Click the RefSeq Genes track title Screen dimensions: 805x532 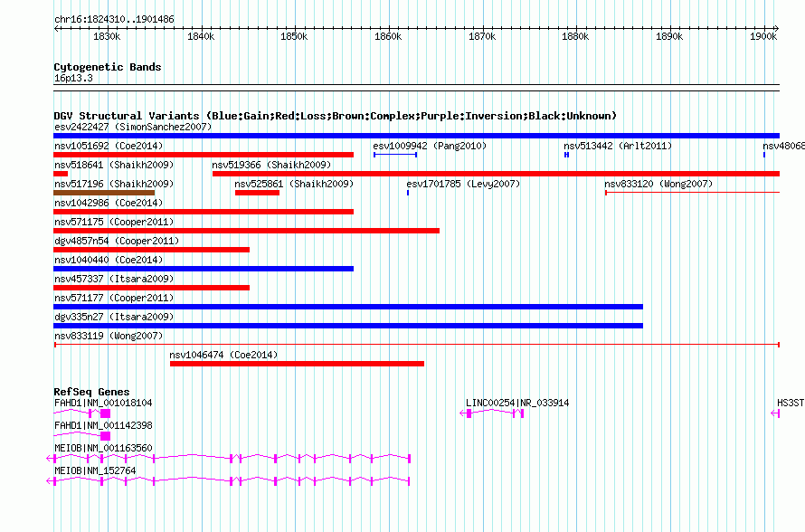click(91, 392)
